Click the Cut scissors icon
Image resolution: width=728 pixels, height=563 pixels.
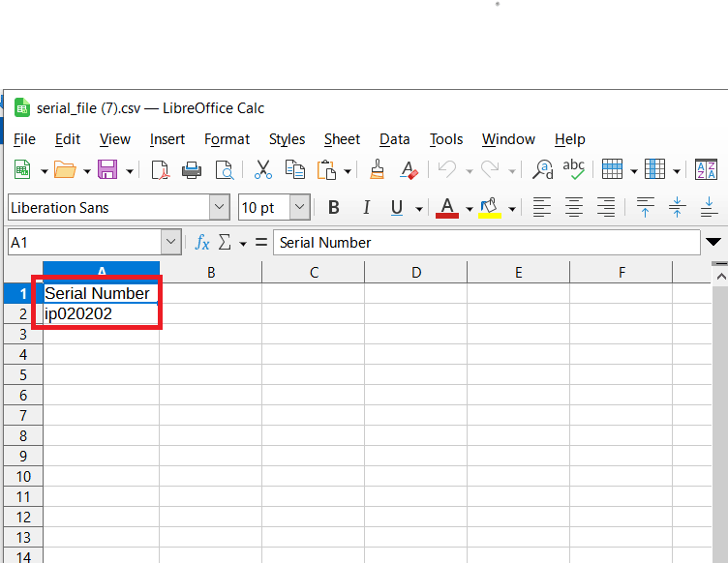point(262,169)
